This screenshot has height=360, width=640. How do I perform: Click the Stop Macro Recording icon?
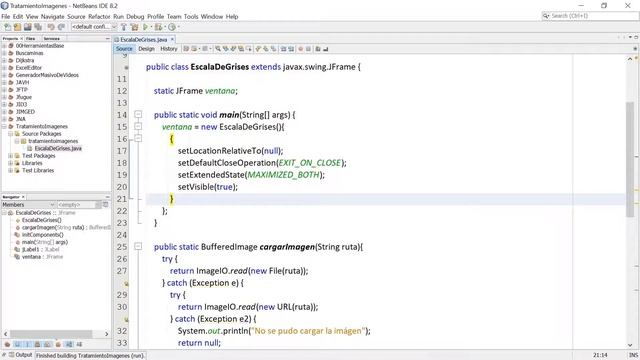(308, 49)
